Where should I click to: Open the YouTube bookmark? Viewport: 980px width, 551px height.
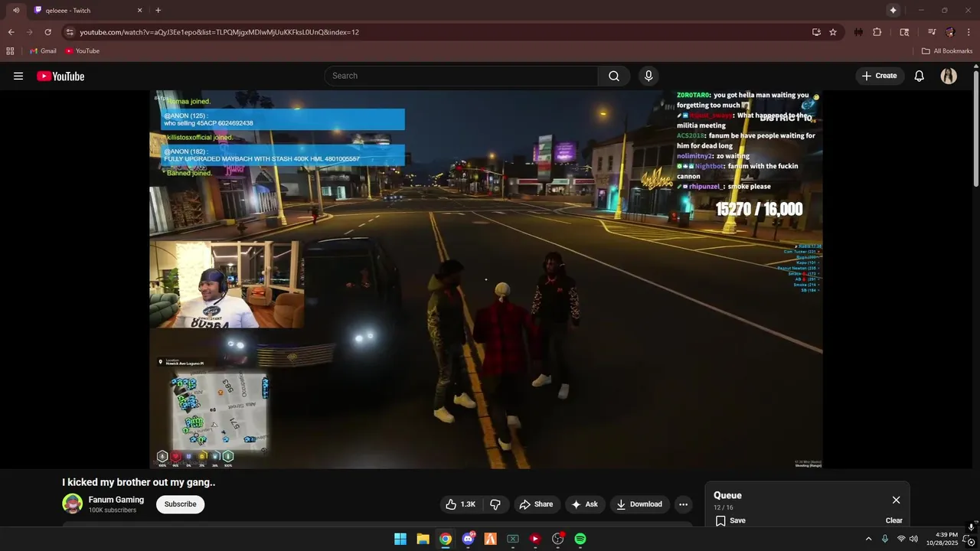82,51
